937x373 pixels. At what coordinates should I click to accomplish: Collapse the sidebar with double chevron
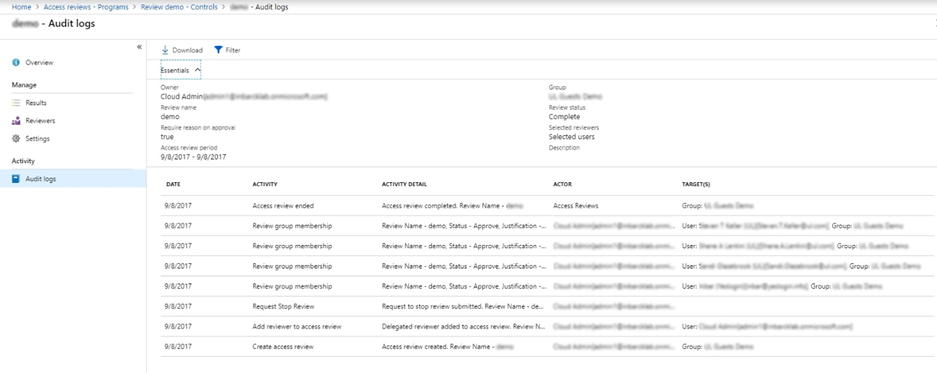coord(139,47)
